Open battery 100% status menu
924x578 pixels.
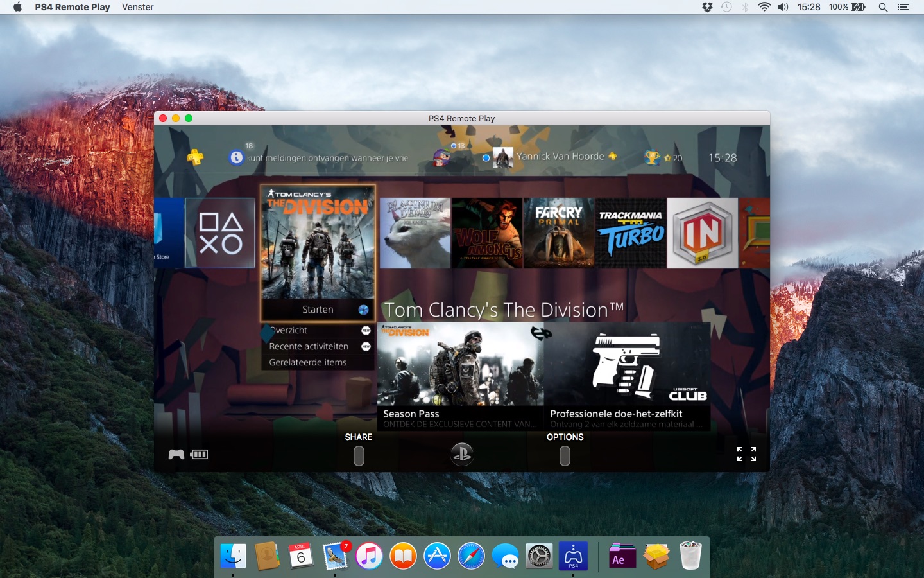tap(847, 7)
